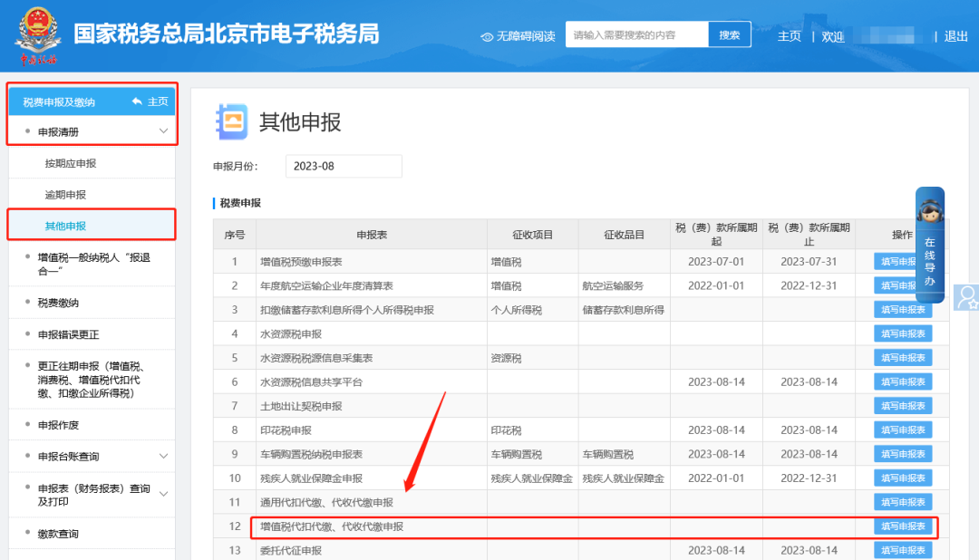Click the 搜索 button
The height and width of the screenshot is (560, 979).
pos(729,35)
